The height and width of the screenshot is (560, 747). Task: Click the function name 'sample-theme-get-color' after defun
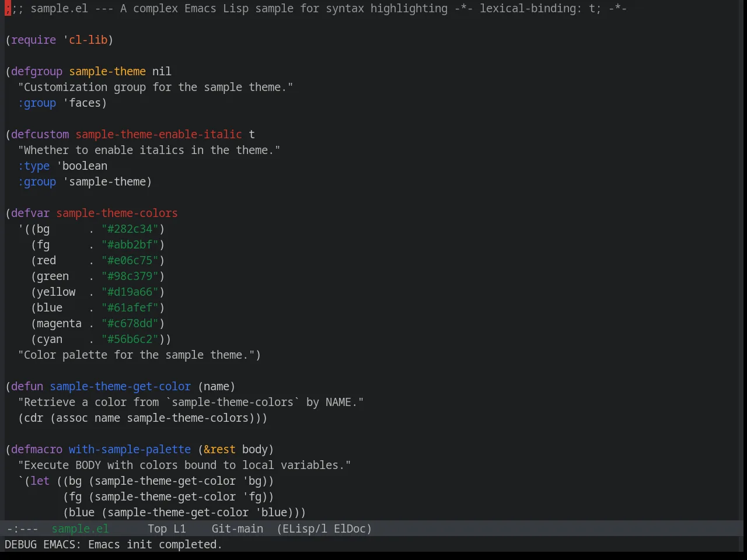(120, 386)
